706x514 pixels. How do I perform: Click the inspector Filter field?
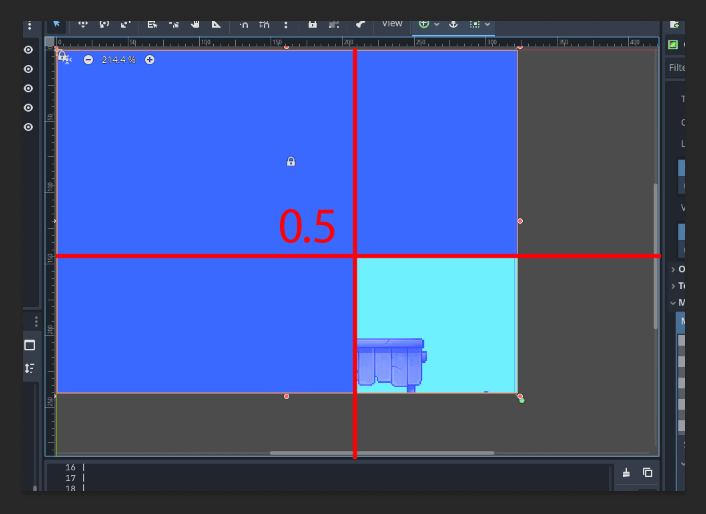click(676, 68)
